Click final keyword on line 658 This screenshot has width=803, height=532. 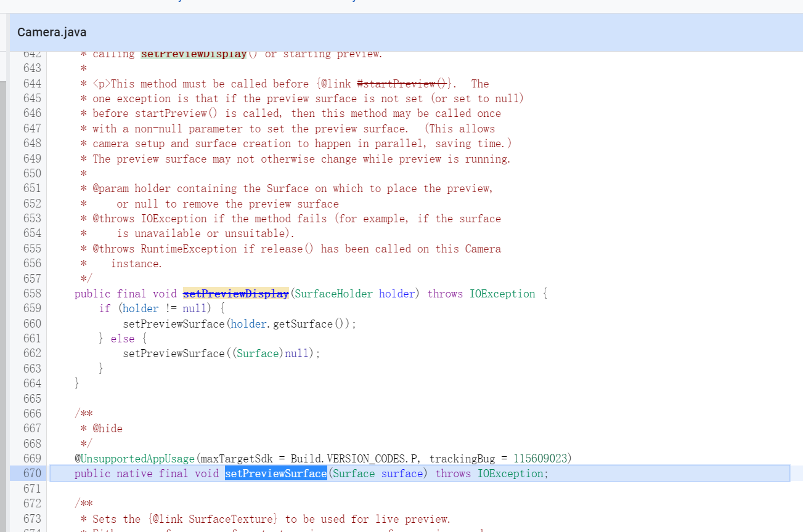tap(132, 294)
